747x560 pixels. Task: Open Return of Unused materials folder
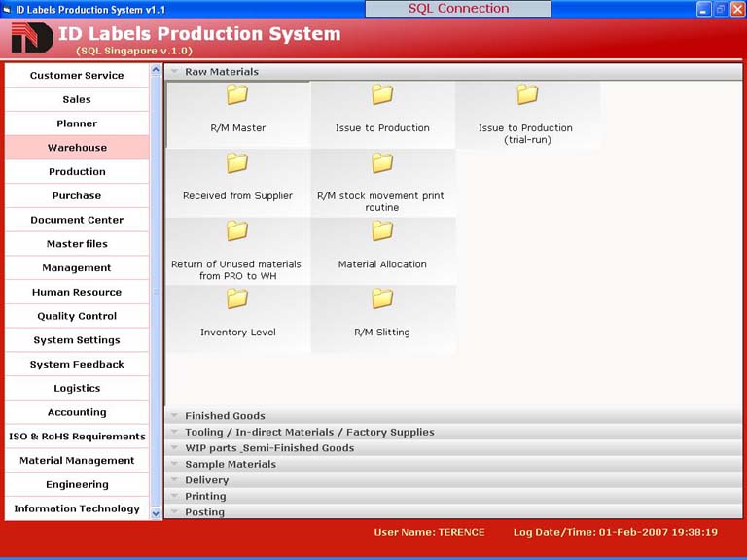(x=237, y=231)
